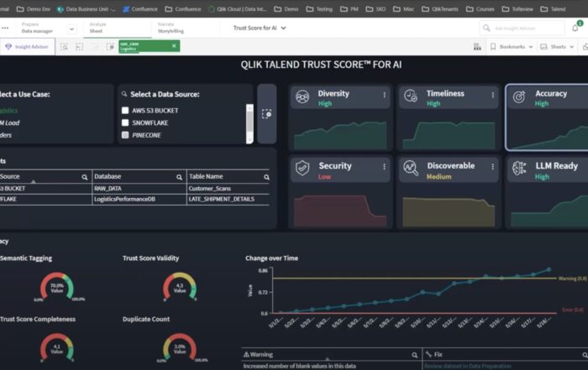Screen dimensions: 588x370
Task: Open the Diversity card options menu
Action: pyautogui.click(x=385, y=95)
